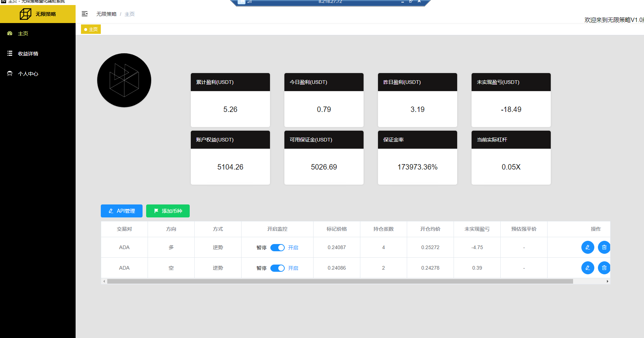
Task: Click the 可用保证金 value 5026.69
Action: click(x=324, y=167)
